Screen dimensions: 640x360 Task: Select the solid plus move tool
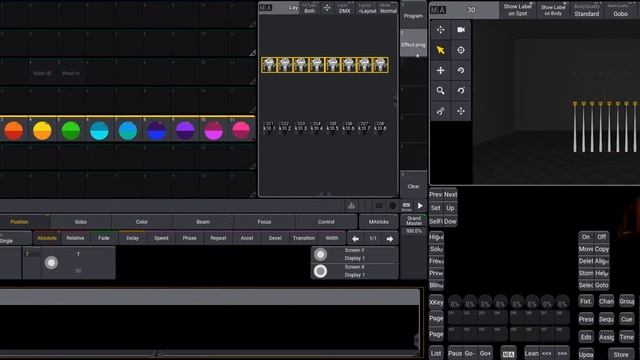440,71
